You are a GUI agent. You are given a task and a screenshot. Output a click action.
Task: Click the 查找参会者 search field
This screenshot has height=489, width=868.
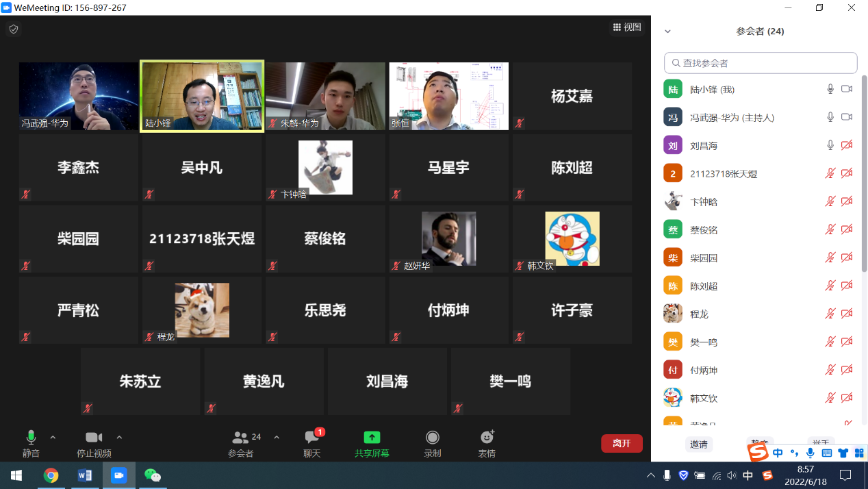(761, 63)
